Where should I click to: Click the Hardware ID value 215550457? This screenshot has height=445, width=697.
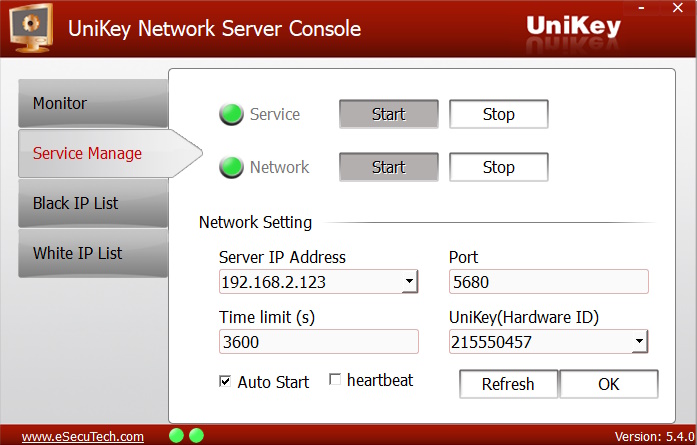point(491,342)
